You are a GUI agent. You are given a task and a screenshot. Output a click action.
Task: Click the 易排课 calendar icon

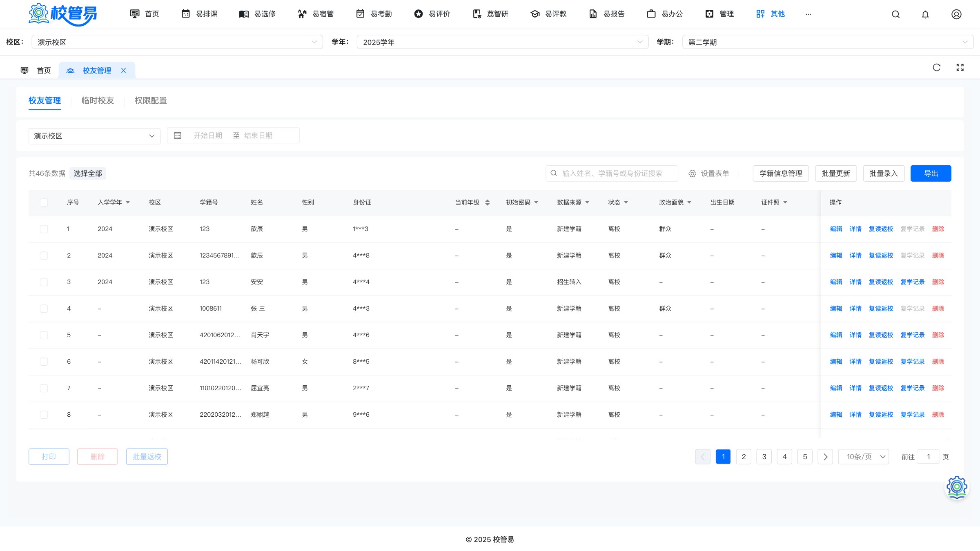pyautogui.click(x=186, y=14)
